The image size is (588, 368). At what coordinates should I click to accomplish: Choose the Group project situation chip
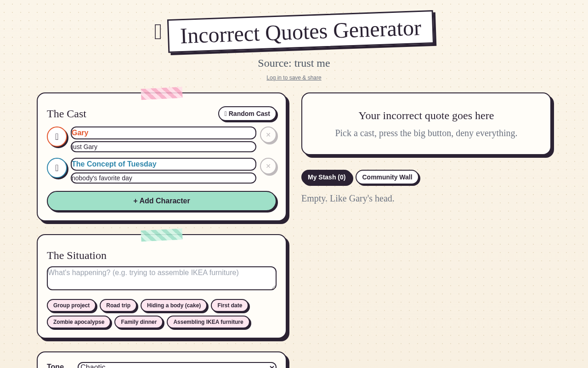coord(71,305)
